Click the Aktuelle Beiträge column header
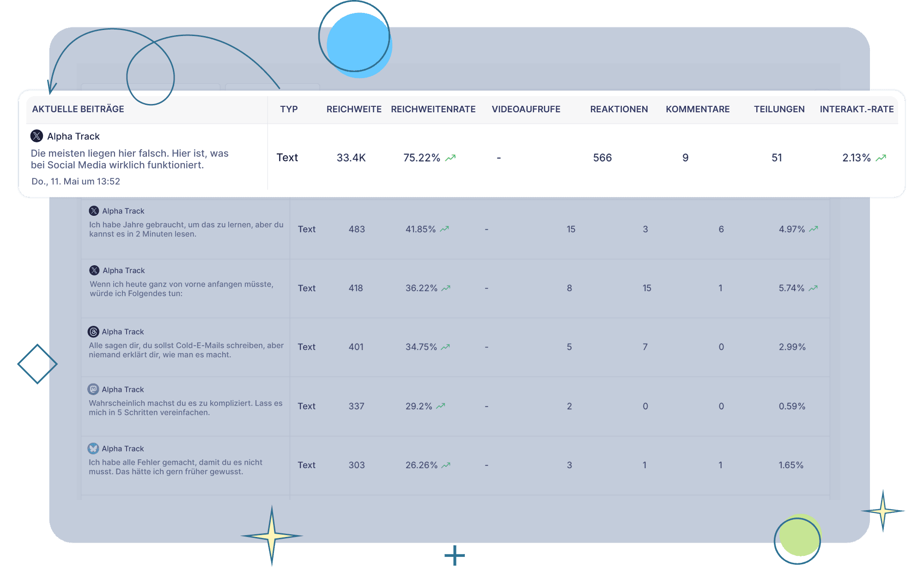924x567 pixels. pos(78,109)
